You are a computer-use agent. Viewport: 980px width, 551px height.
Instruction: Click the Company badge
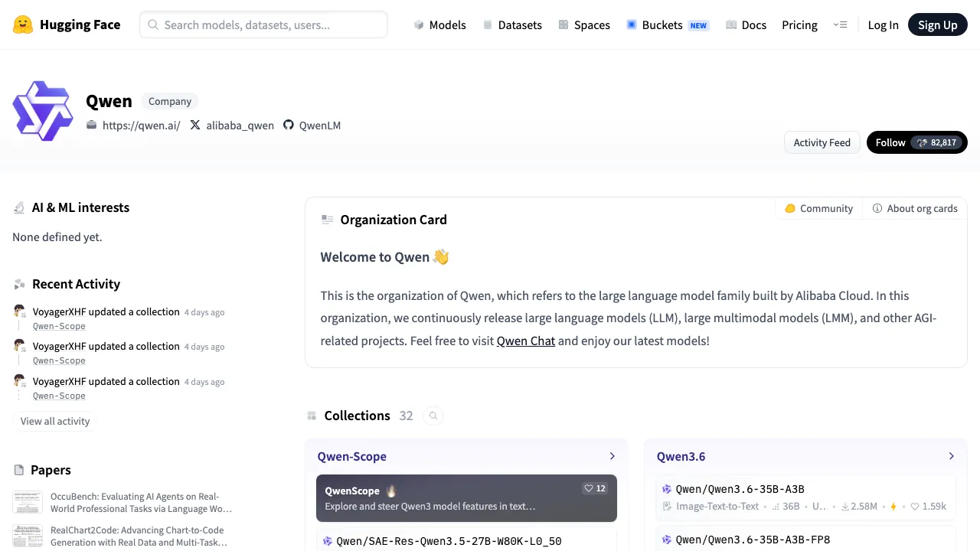[x=170, y=101]
